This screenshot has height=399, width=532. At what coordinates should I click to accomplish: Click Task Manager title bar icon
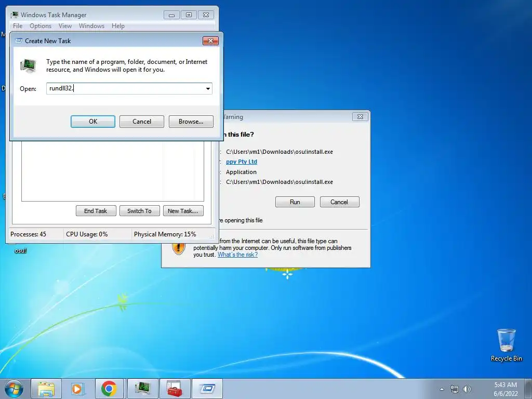[x=14, y=15]
